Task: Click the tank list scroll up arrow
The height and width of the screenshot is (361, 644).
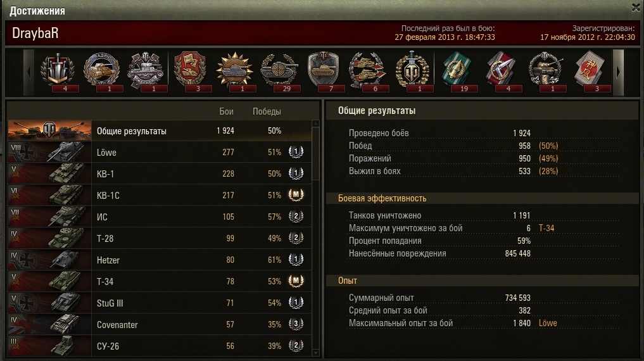Action: coord(315,123)
